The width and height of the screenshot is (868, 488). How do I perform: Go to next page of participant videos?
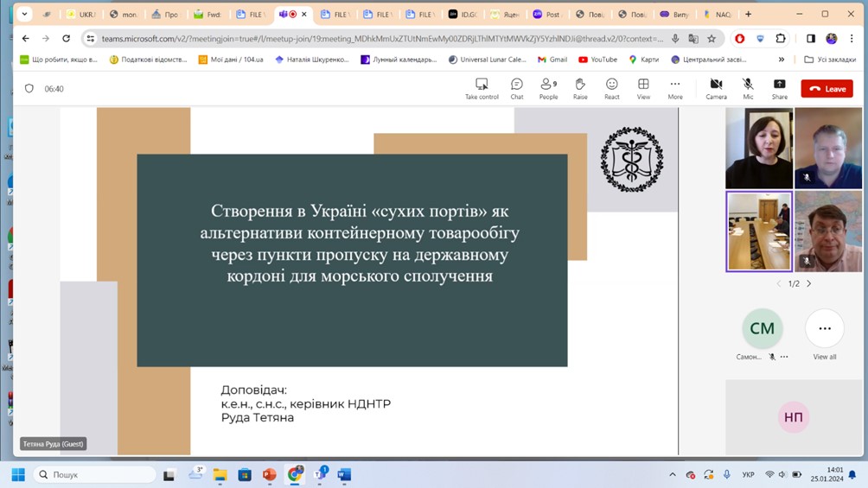pos(808,283)
